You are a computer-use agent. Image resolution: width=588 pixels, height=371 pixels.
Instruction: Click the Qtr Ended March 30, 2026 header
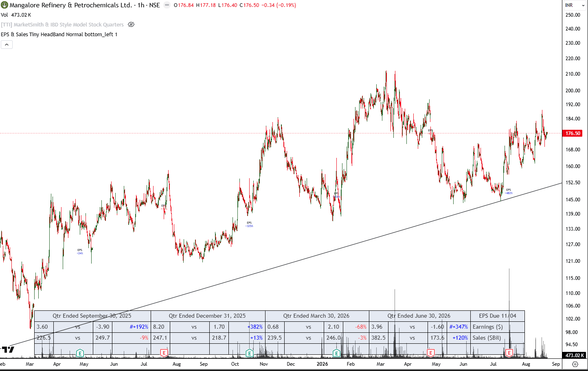(316, 316)
